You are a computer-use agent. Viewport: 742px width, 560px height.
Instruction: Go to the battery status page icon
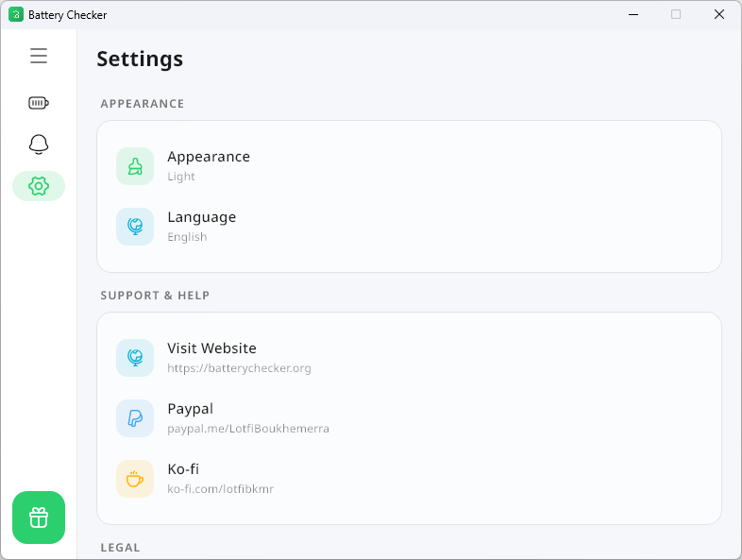pyautogui.click(x=39, y=103)
